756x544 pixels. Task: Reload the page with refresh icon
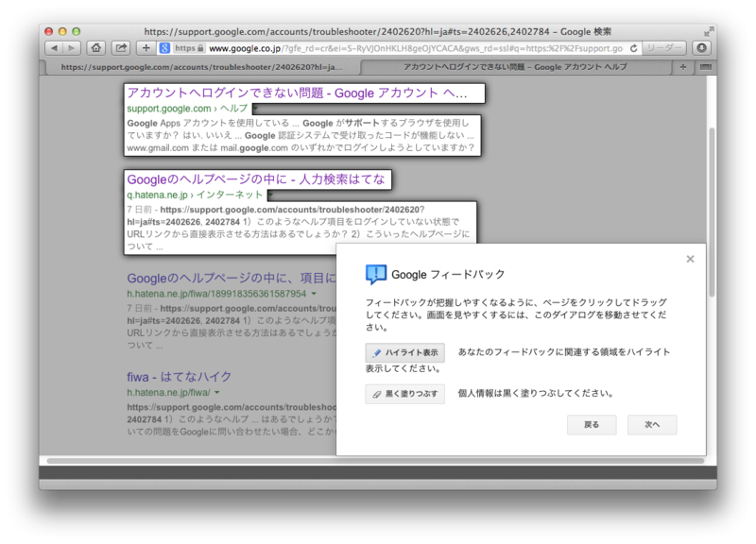coord(633,48)
